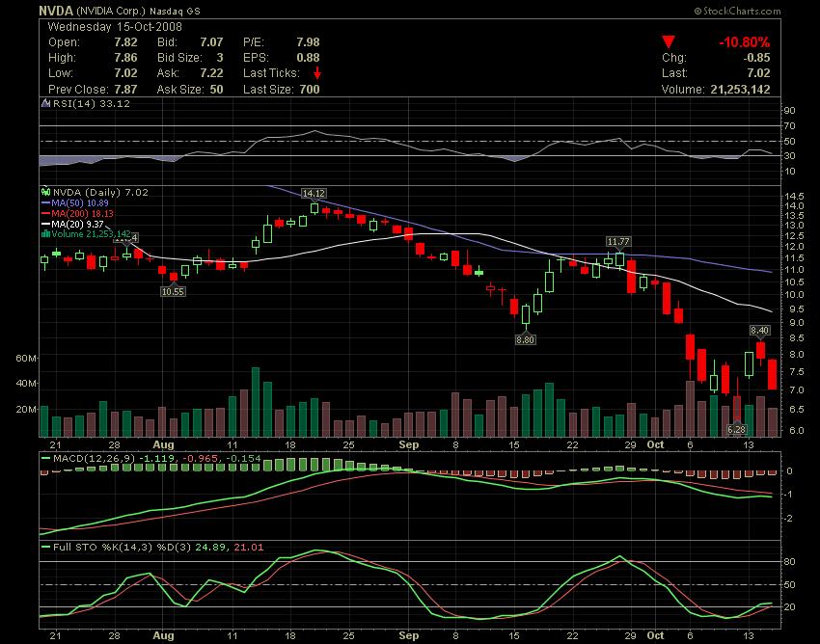Click the stochastic %K value 24.89
820x644 pixels.
[210, 547]
